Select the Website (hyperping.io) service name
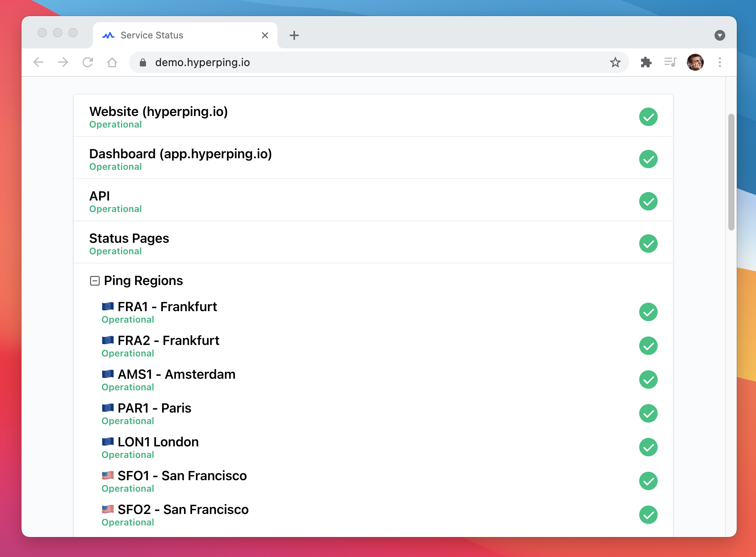This screenshot has height=557, width=756. [x=159, y=112]
